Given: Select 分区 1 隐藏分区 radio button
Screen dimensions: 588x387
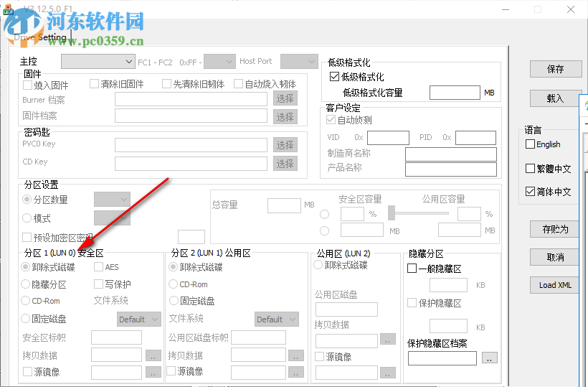Looking at the screenshot, I should point(26,284).
